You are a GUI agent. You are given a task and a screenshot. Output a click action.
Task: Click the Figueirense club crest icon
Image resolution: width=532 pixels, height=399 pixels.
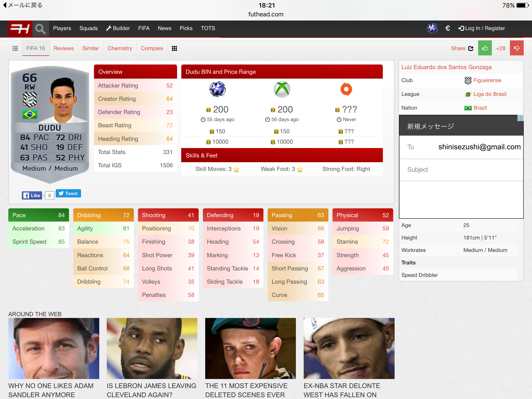coord(468,81)
